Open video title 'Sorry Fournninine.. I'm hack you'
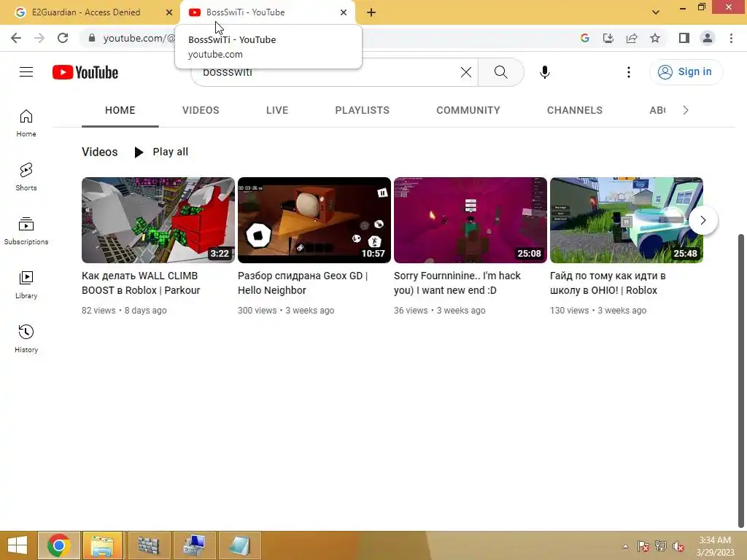 457,283
